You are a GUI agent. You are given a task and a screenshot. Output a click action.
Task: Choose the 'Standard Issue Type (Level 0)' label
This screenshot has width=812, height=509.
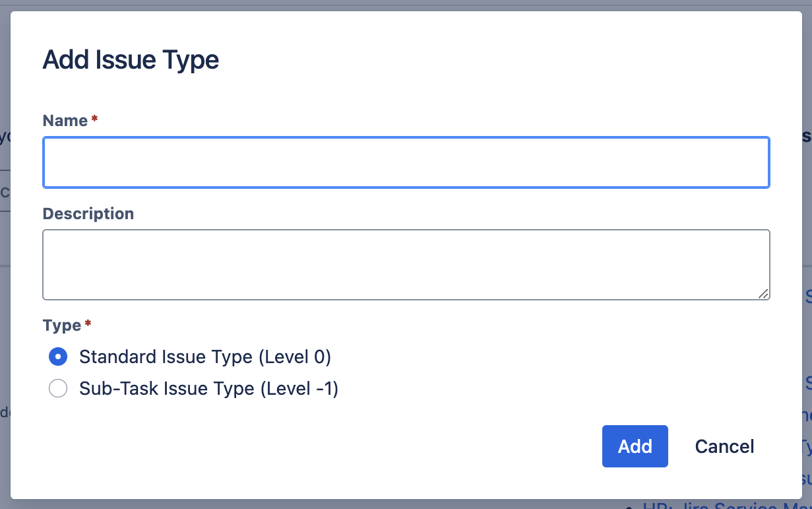point(205,357)
